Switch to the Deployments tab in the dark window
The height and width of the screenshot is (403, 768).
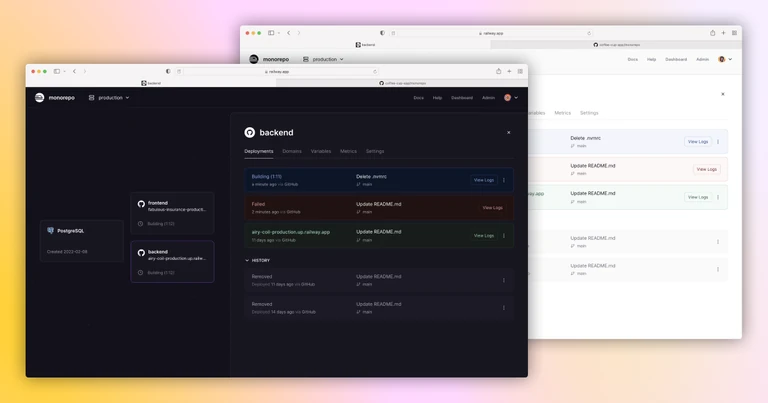[259, 151]
